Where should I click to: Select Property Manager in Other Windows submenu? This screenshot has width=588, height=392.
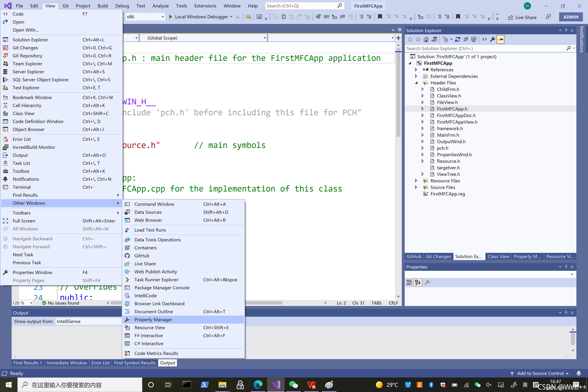pos(153,319)
